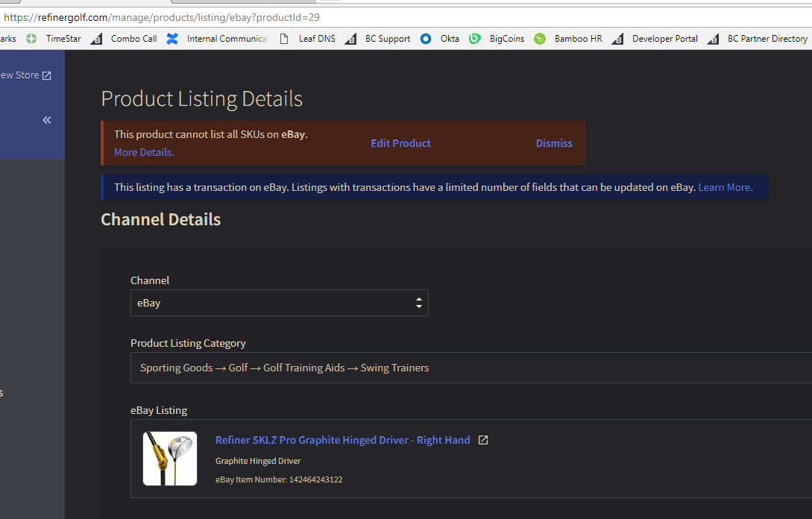Follow the Learn More link
This screenshot has width=812, height=519.
coord(725,187)
